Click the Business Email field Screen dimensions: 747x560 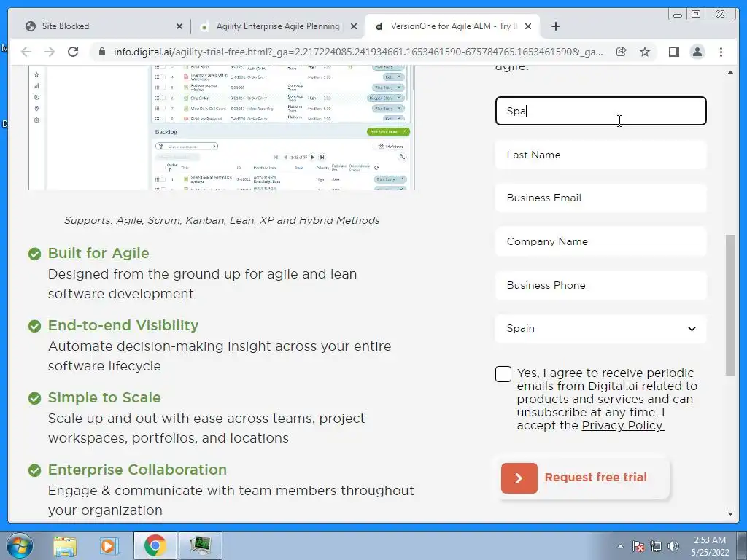click(x=601, y=198)
